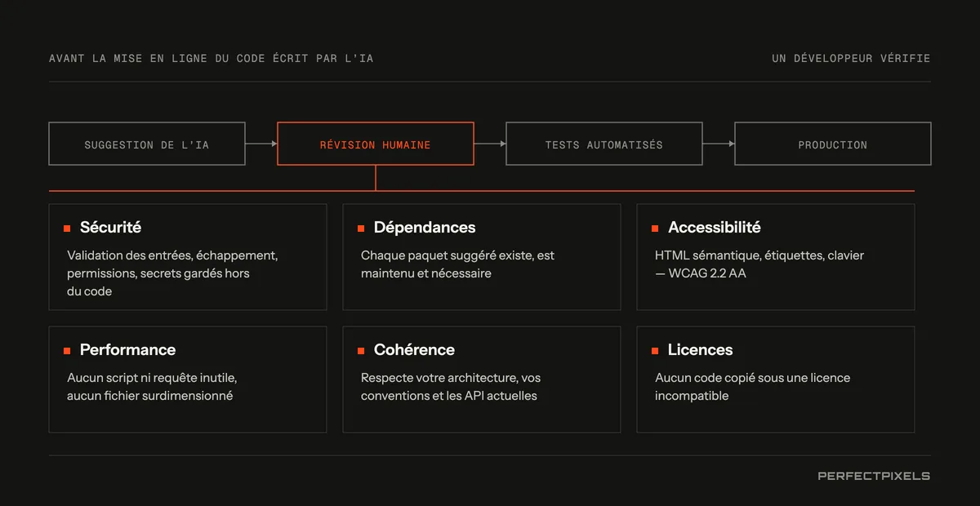Click the text 'Chaque paquet suggéré existe, est'
Viewport: 980px width, 506px height.
click(457, 255)
